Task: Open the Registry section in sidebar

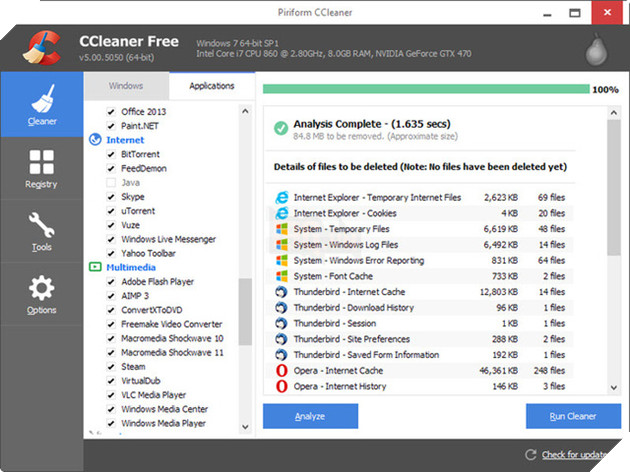Action: pos(41,169)
